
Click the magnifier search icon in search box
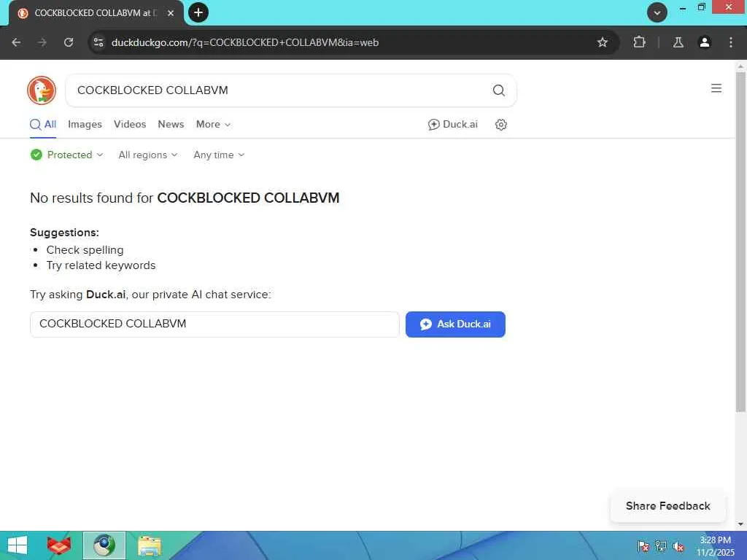[498, 90]
